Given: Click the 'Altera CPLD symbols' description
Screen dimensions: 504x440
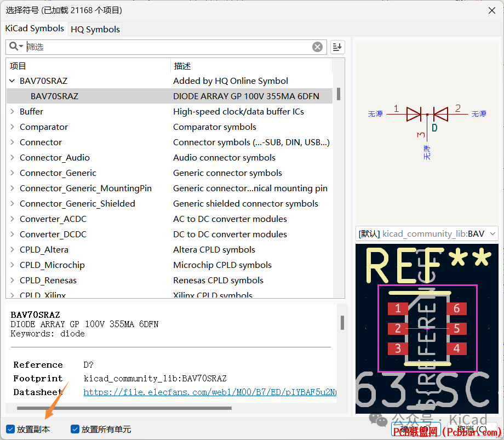Looking at the screenshot, I should tap(214, 250).
